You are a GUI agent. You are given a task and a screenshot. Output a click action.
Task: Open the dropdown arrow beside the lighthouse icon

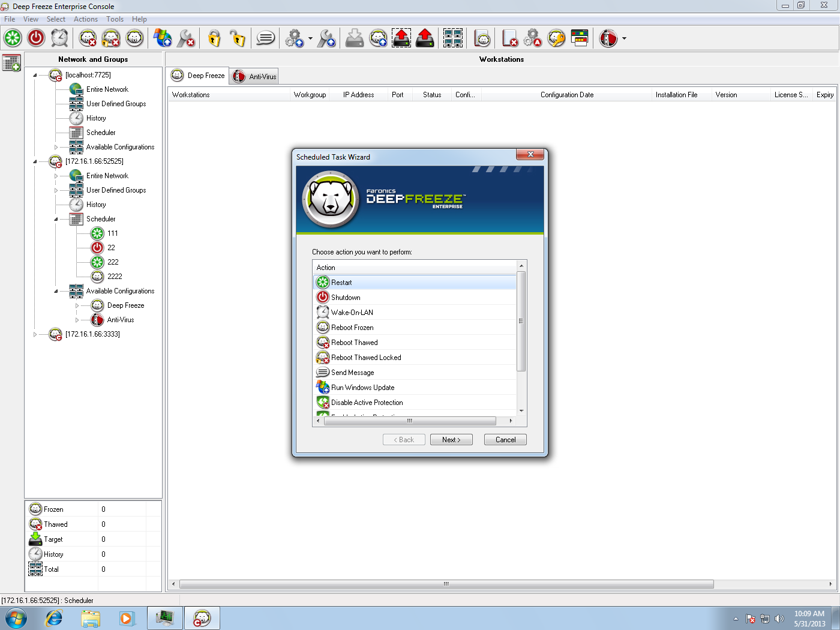624,38
